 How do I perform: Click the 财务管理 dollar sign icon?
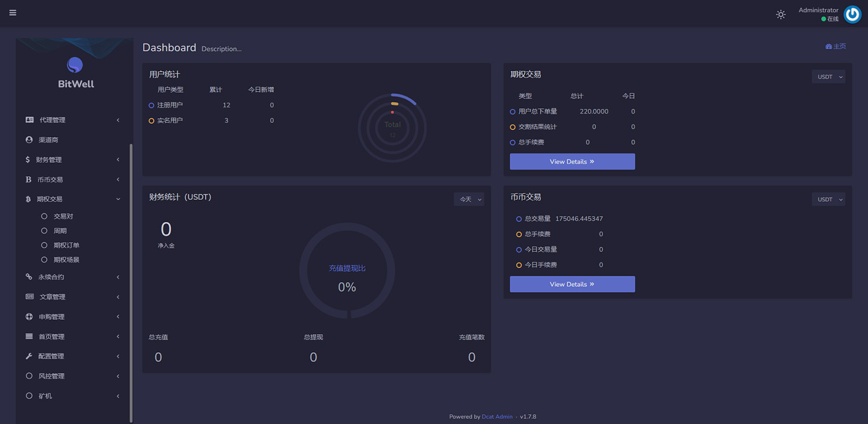[28, 159]
